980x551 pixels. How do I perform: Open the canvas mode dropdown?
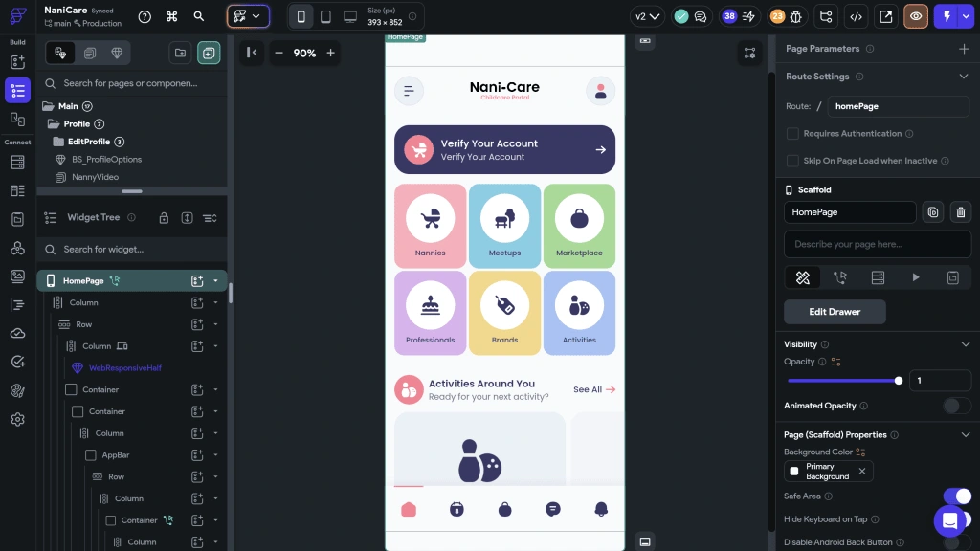click(248, 17)
